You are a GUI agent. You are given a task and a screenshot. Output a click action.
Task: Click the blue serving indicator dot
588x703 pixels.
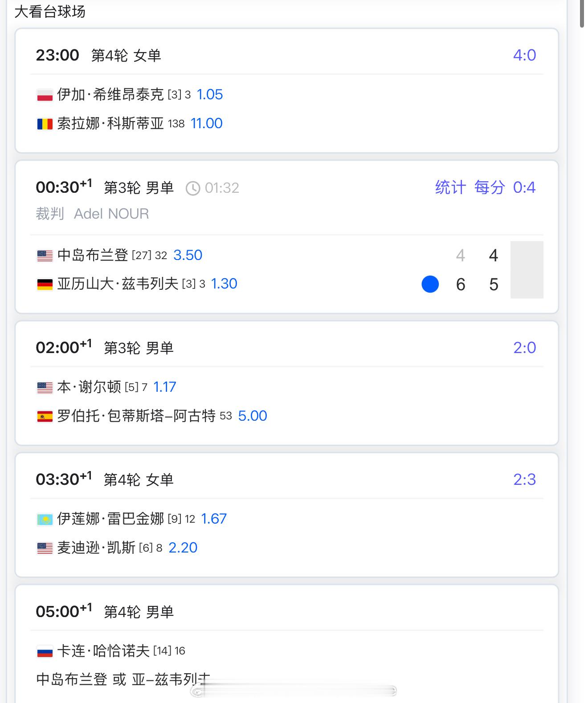point(430,284)
